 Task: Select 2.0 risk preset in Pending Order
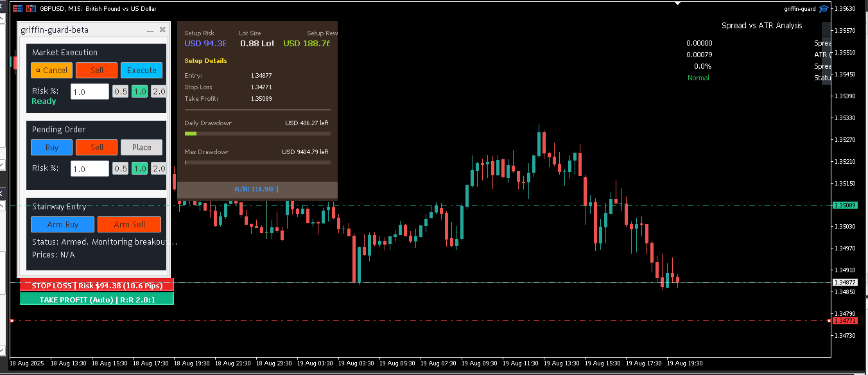point(159,169)
